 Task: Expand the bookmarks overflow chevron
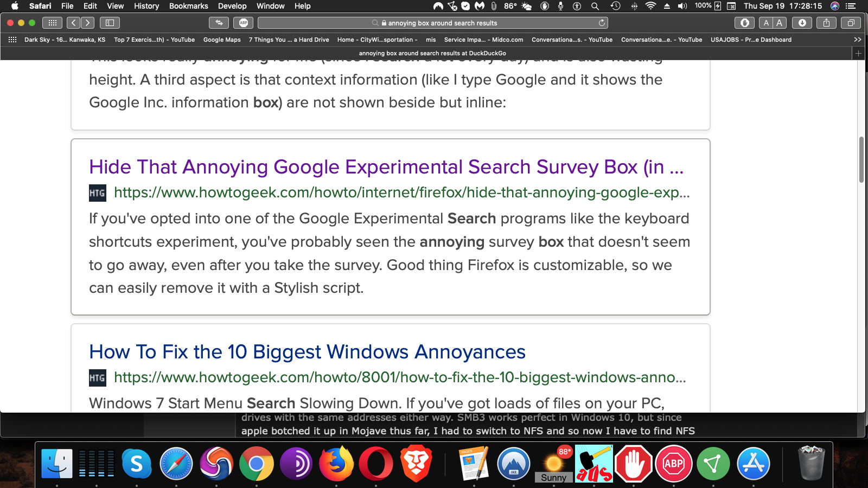(857, 40)
